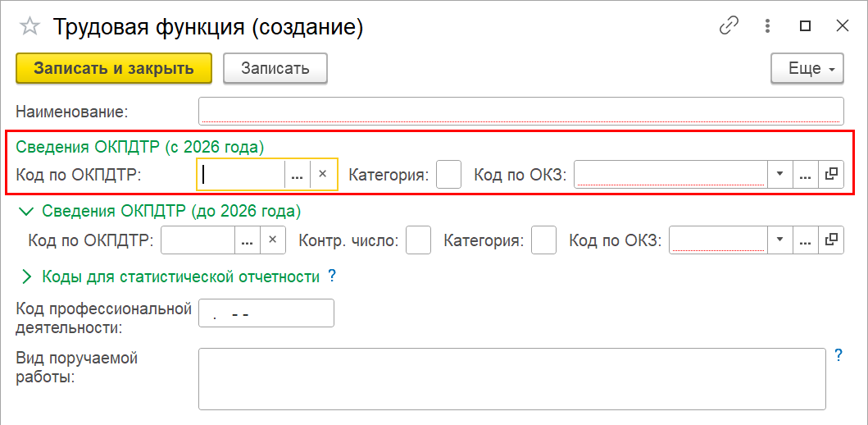Open the vertical three-dot menu
Image resolution: width=868 pixels, height=425 pixels.
[768, 26]
